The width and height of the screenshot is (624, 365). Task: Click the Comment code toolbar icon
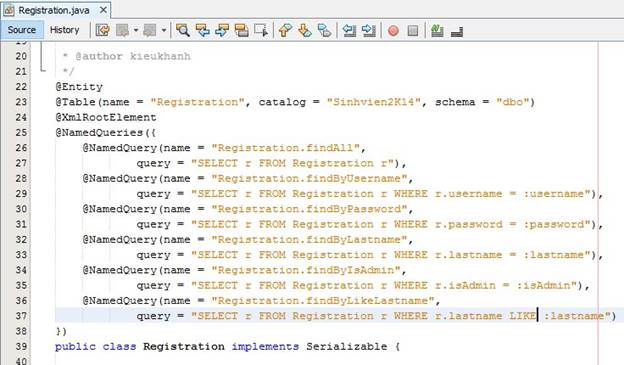437,30
